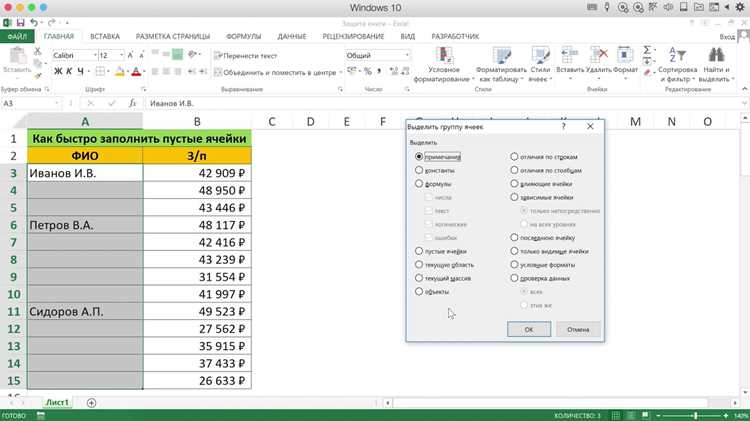Click the font color A icon
The image size is (750, 421).
click(x=136, y=72)
